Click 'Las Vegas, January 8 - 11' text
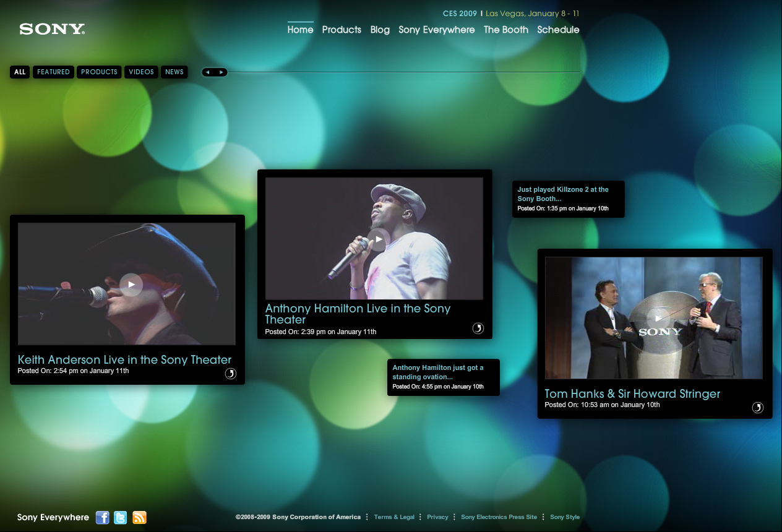Viewport: 782px width, 532px height. tap(533, 14)
